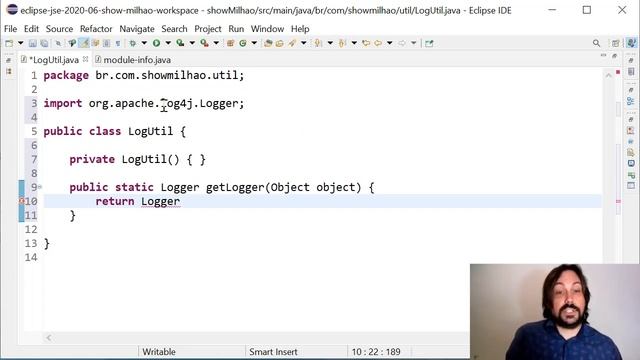
Task: Click the Back navigation arrow icon
Action: (378, 43)
